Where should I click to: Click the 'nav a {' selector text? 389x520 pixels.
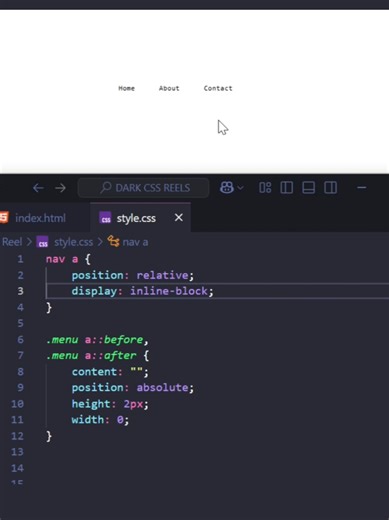point(68,259)
